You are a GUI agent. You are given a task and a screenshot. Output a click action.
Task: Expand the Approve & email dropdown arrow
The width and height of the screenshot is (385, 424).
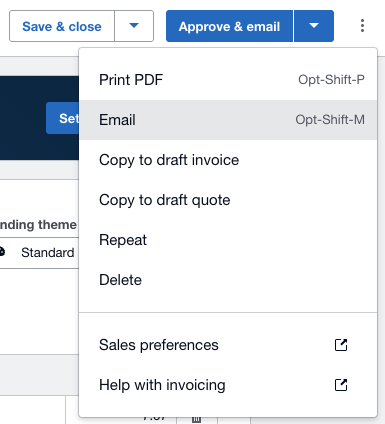(x=314, y=26)
